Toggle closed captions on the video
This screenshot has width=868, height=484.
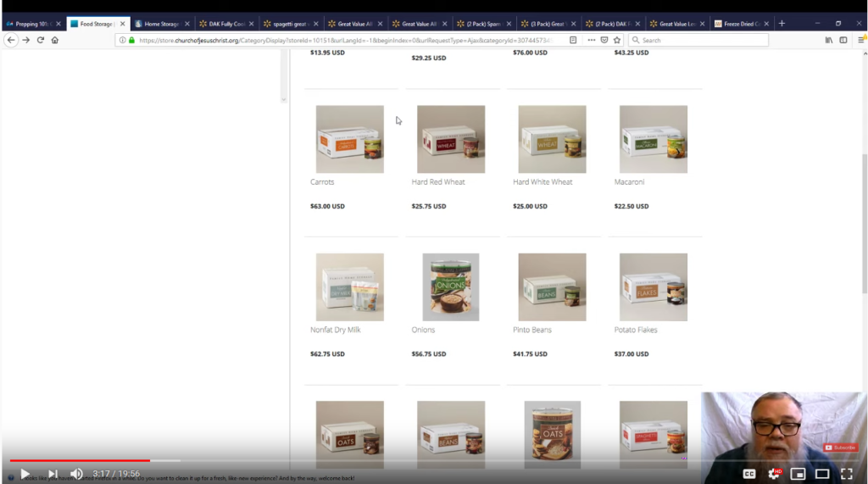pyautogui.click(x=749, y=474)
